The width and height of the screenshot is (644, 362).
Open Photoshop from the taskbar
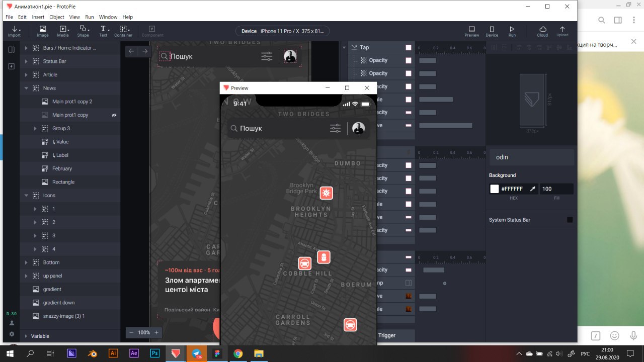(x=155, y=353)
